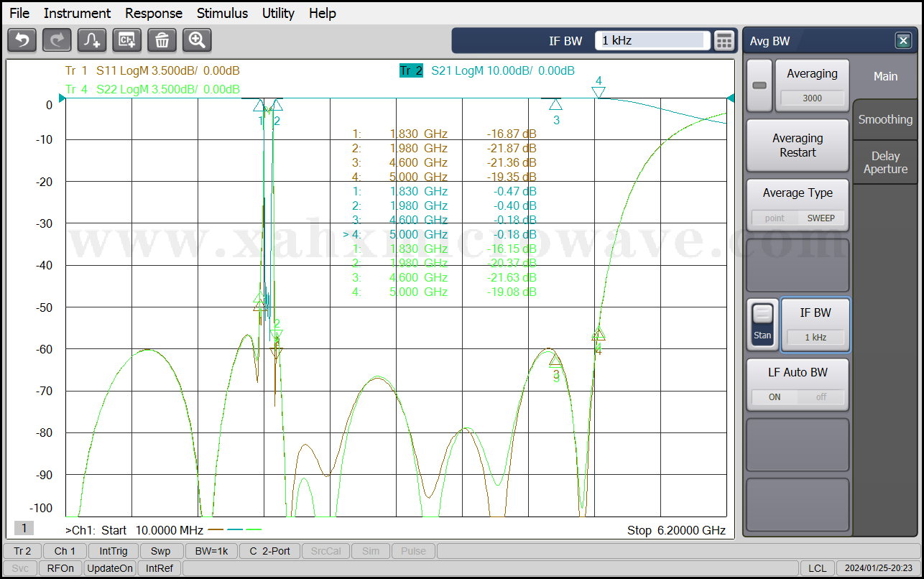Click the IntRef status bar button
924x579 pixels.
click(160, 568)
